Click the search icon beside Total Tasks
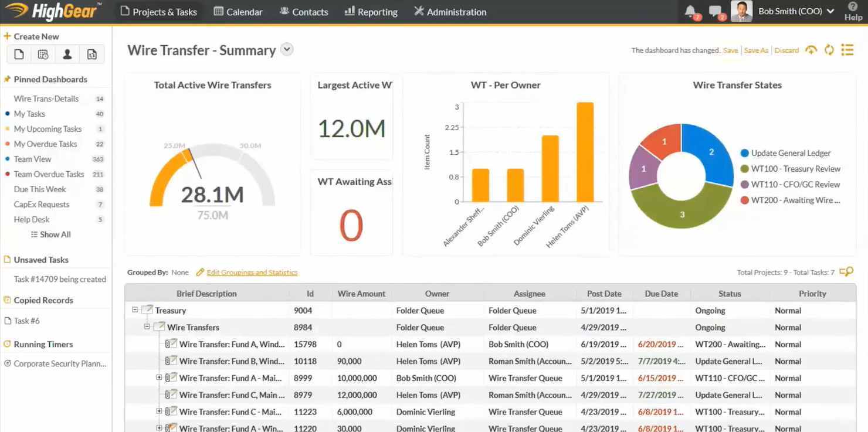The width and height of the screenshot is (868, 432). [846, 272]
